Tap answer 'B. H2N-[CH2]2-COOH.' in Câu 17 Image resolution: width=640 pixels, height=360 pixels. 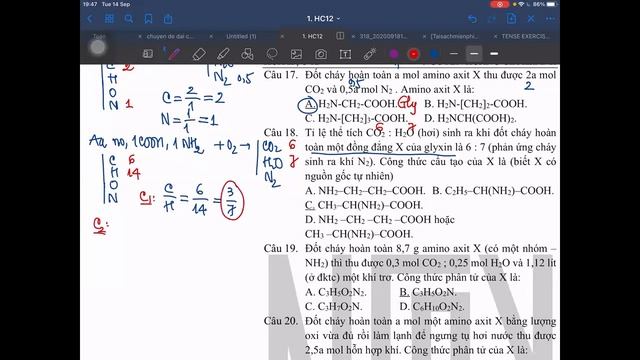point(476,104)
